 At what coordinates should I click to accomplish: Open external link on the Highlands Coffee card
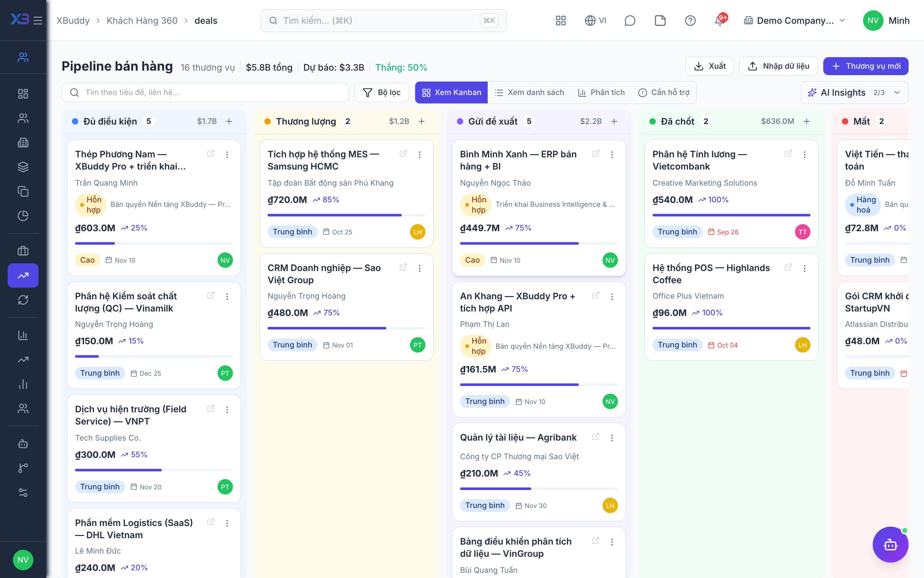pyautogui.click(x=788, y=267)
